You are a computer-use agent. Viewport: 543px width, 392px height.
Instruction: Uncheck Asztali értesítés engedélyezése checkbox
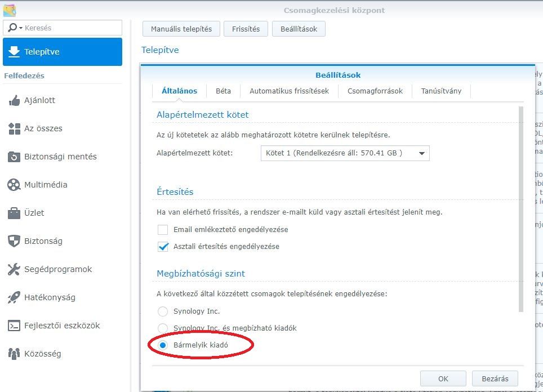click(163, 247)
